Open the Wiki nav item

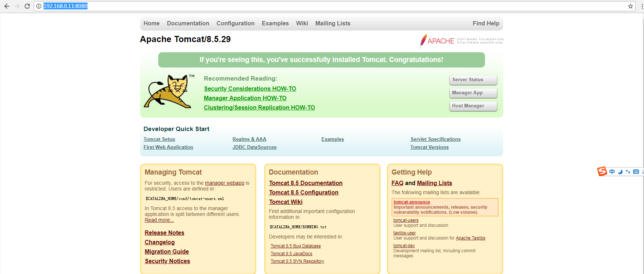pyautogui.click(x=302, y=23)
